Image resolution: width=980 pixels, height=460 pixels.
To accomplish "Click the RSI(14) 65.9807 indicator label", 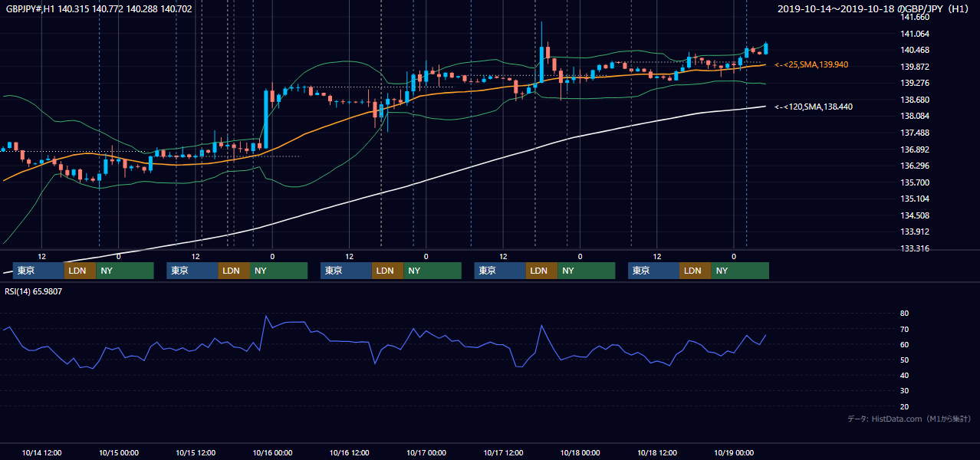I will pos(34,291).
